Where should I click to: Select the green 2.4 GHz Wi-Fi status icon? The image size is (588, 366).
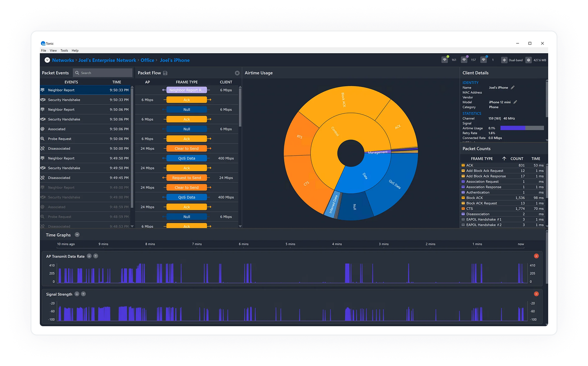(444, 60)
